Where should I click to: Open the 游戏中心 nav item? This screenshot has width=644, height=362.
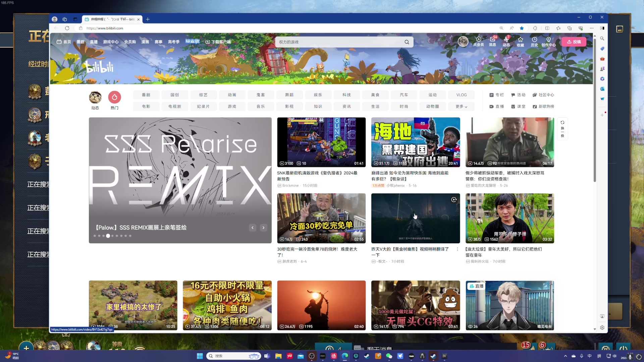tap(111, 42)
